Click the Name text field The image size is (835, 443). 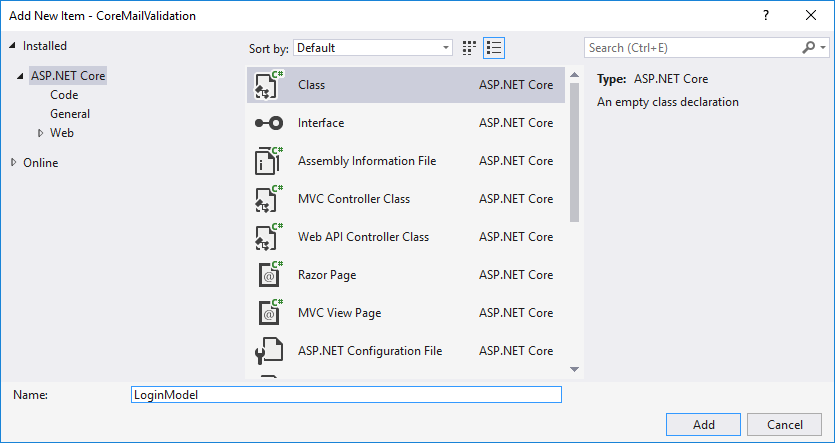[x=346, y=395]
